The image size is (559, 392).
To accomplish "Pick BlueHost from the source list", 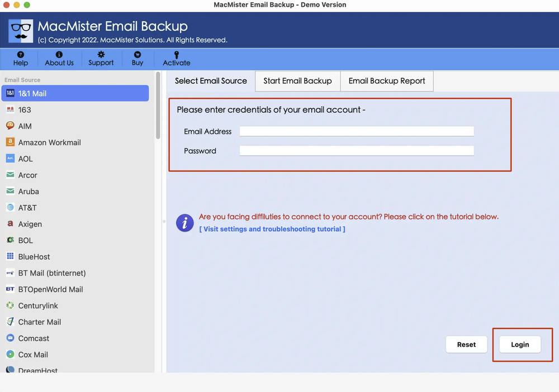I will point(75,257).
